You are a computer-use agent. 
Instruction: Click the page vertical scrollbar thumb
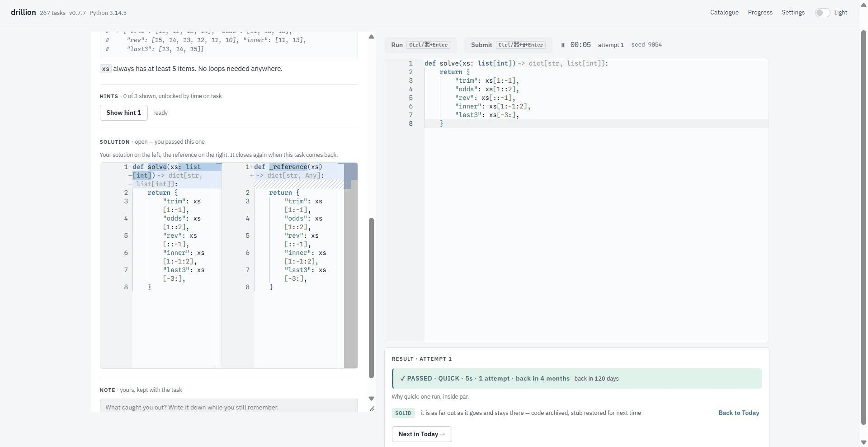tap(864, 228)
